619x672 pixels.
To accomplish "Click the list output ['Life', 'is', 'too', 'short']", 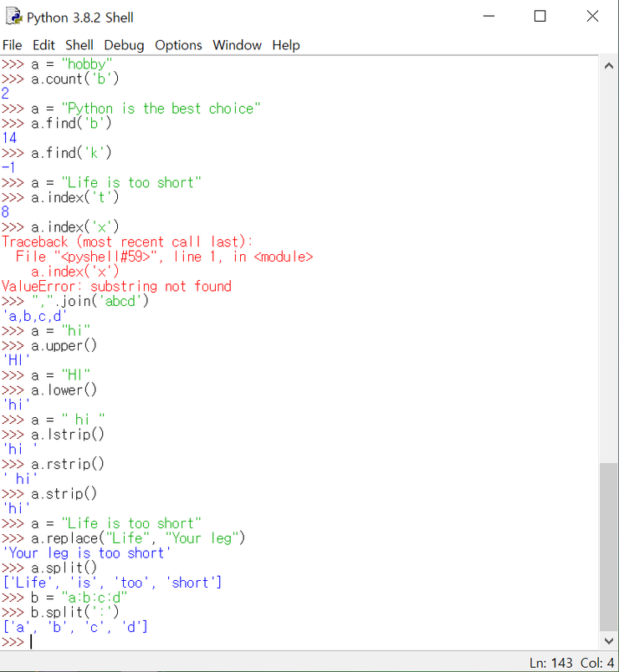I will 112,583.
